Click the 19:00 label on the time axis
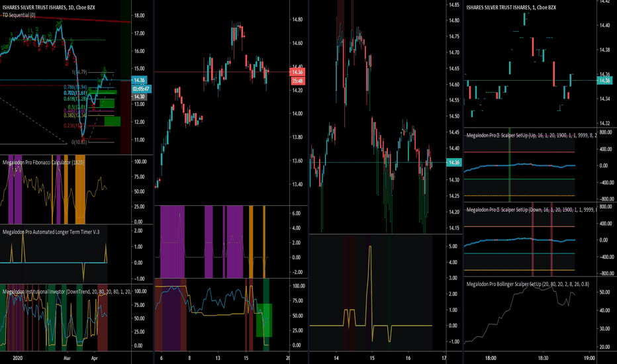 [589, 358]
